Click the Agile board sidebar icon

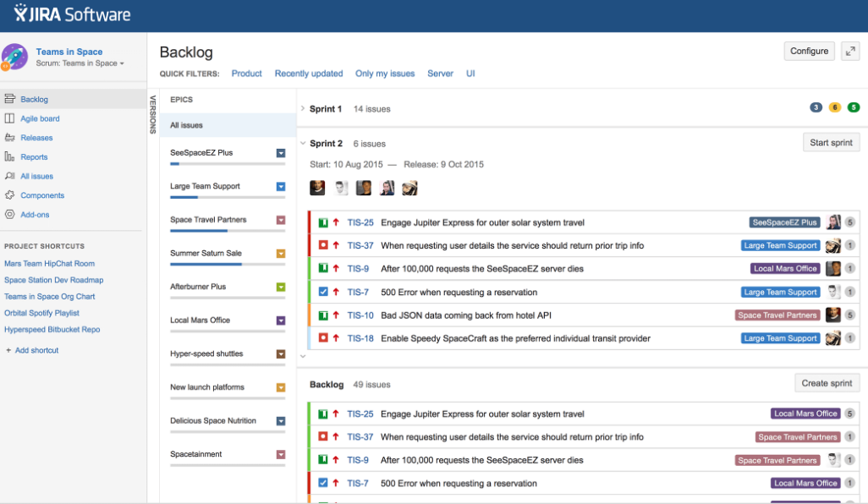point(10,118)
